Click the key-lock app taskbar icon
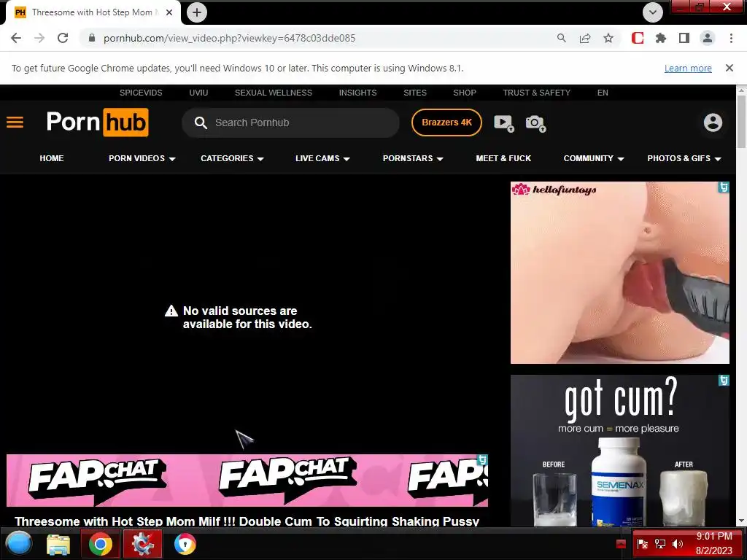This screenshot has width=747, height=560. pyautogui.click(x=185, y=544)
